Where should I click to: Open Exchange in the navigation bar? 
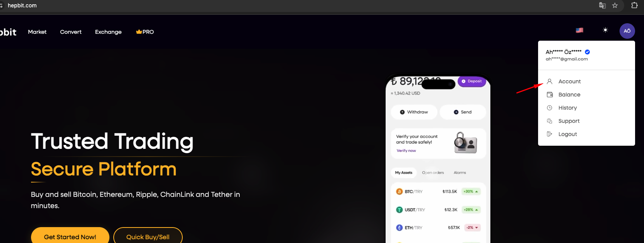[108, 32]
